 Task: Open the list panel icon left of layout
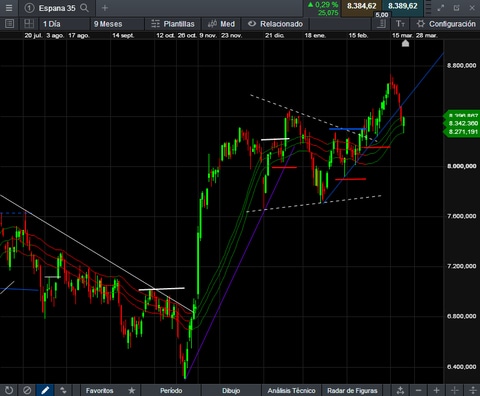click(x=9, y=24)
